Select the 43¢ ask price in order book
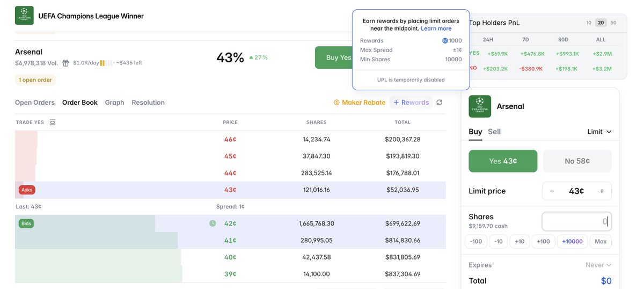Image resolution: width=644 pixels, height=289 pixels. click(230, 190)
